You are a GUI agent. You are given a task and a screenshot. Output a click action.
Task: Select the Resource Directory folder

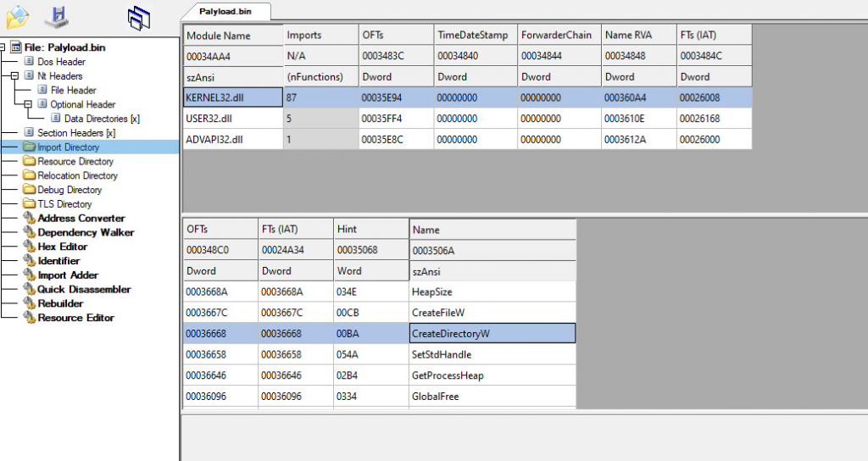75,161
